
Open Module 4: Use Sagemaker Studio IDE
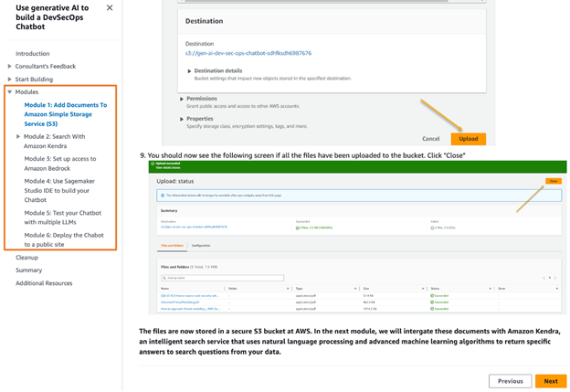59,190
